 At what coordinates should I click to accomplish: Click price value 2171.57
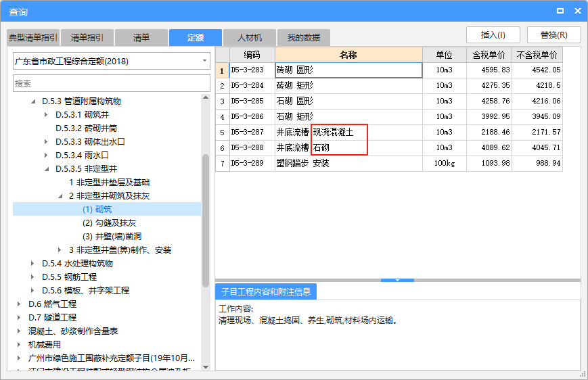click(537, 133)
